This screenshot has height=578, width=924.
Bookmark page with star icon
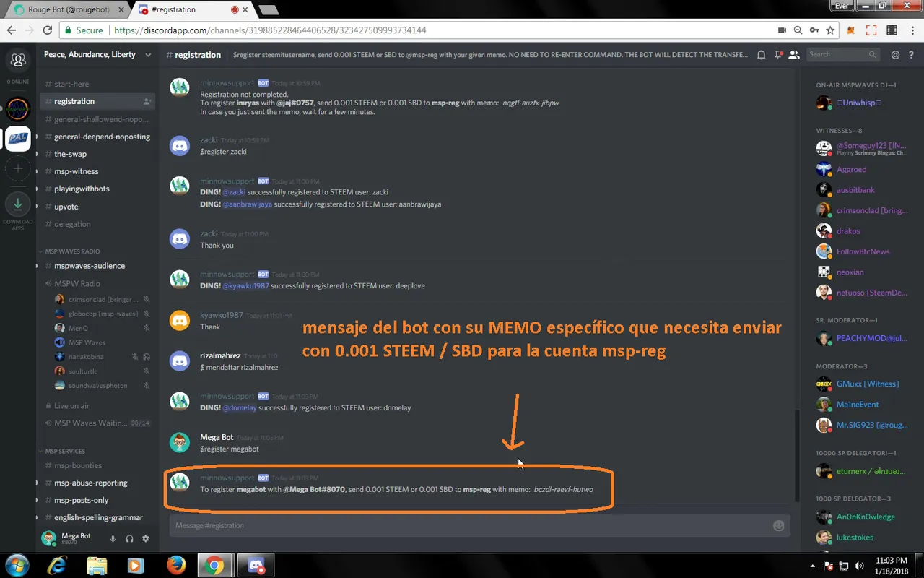[x=831, y=30]
